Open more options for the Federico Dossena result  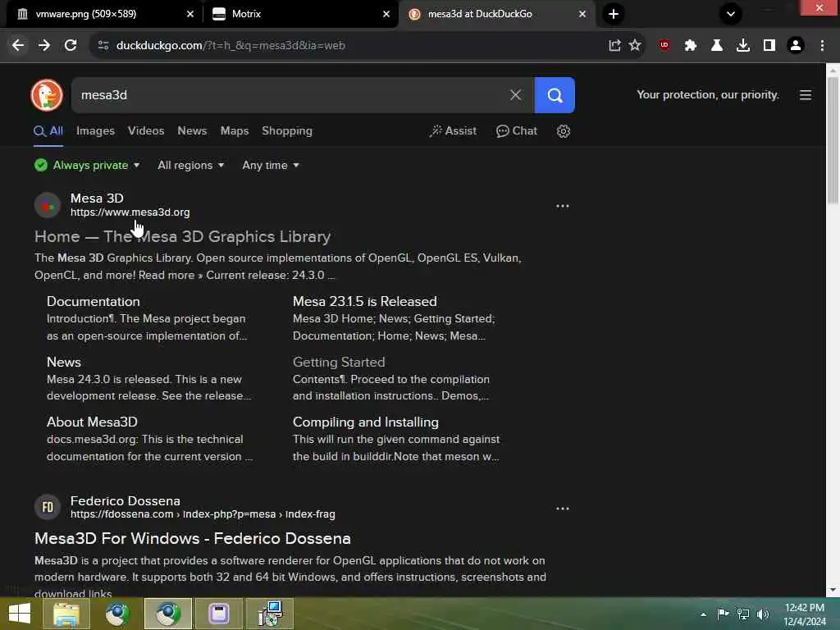point(563,509)
